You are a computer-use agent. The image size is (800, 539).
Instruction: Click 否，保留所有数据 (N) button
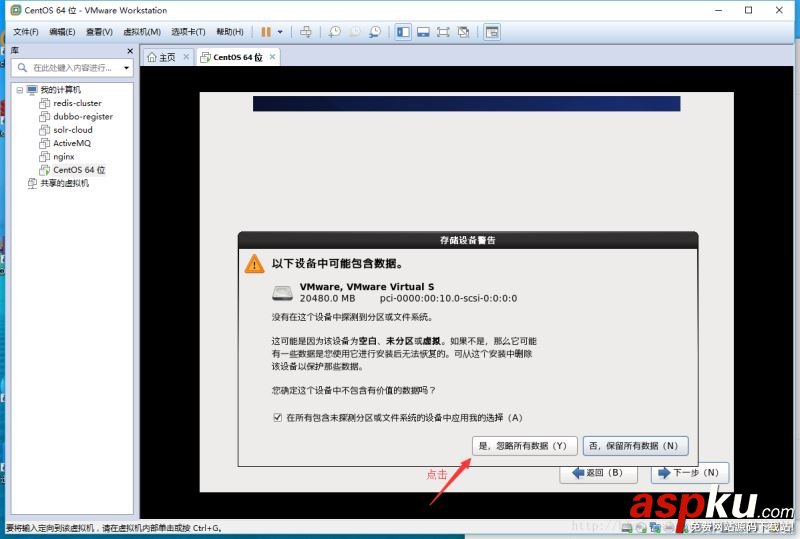(636, 446)
